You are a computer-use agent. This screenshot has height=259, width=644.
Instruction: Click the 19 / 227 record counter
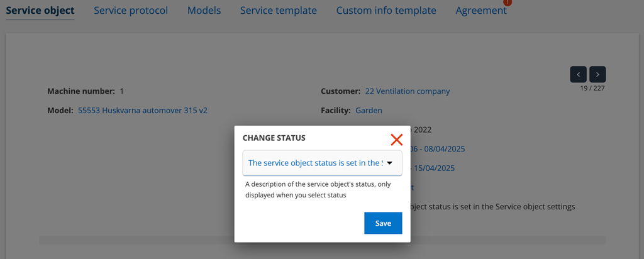[592, 88]
